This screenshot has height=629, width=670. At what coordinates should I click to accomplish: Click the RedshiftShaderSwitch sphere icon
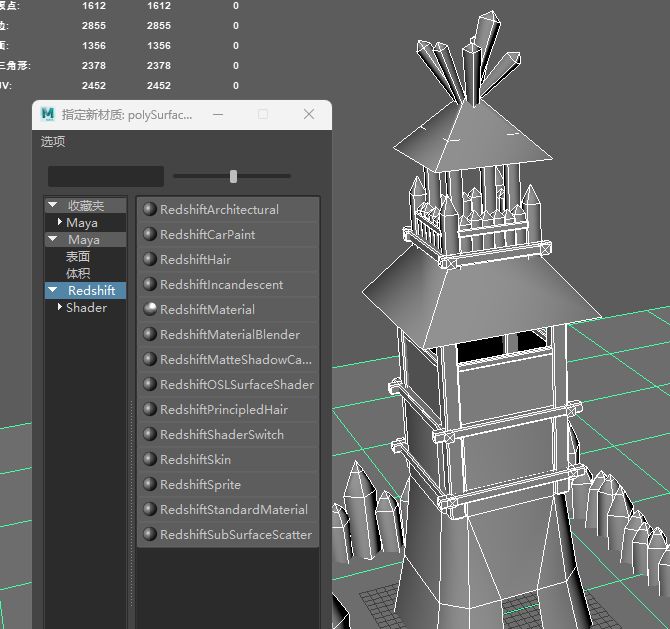[150, 434]
